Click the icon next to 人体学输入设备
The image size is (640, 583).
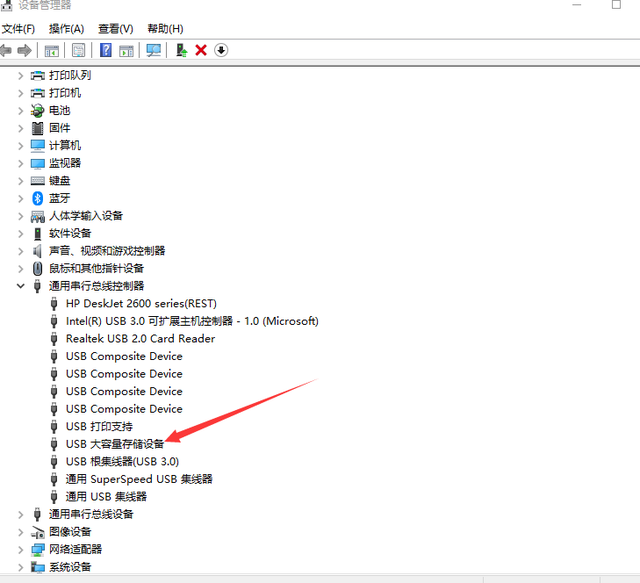coord(38,216)
